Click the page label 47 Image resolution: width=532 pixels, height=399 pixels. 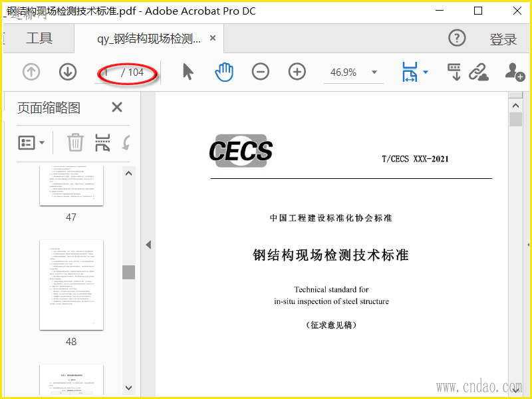71,217
